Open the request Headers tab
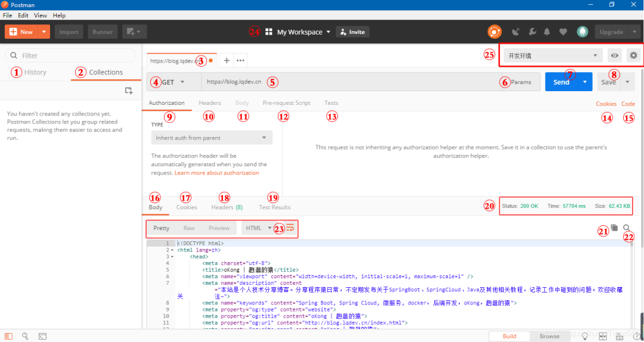 (x=210, y=103)
